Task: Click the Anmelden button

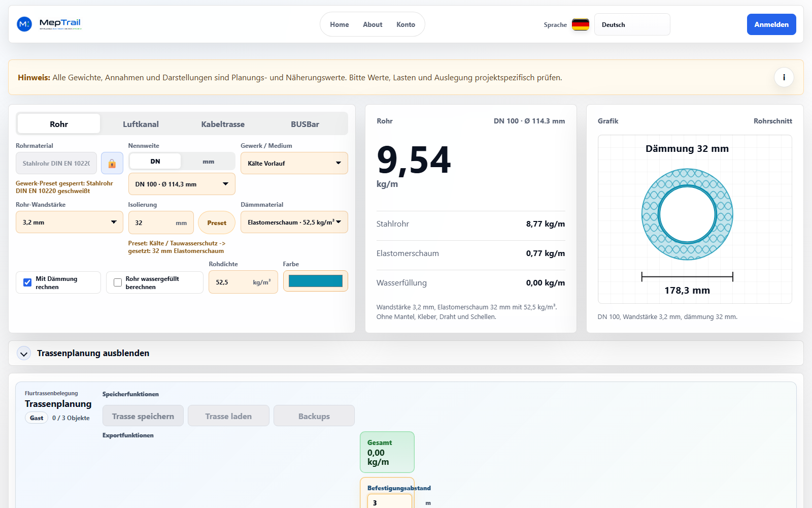Action: (771, 24)
